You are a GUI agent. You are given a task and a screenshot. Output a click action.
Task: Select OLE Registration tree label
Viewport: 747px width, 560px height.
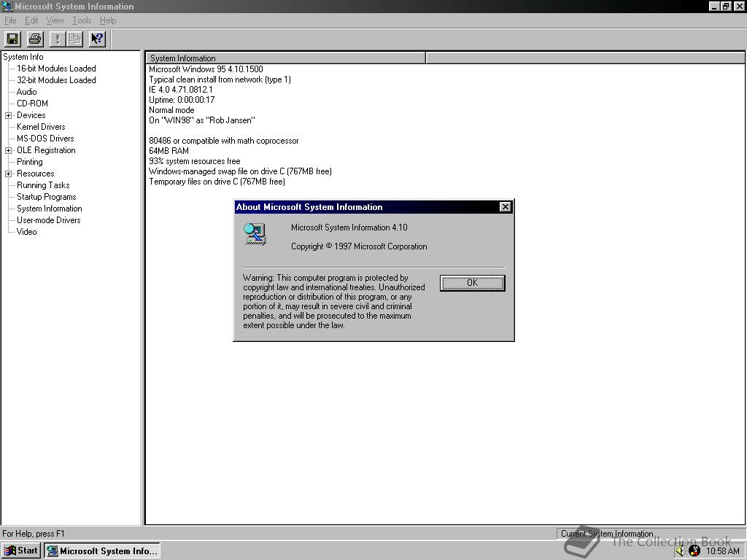click(x=46, y=150)
